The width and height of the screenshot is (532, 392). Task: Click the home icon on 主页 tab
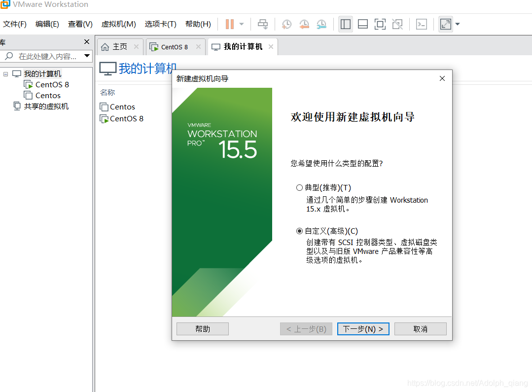[x=105, y=47]
